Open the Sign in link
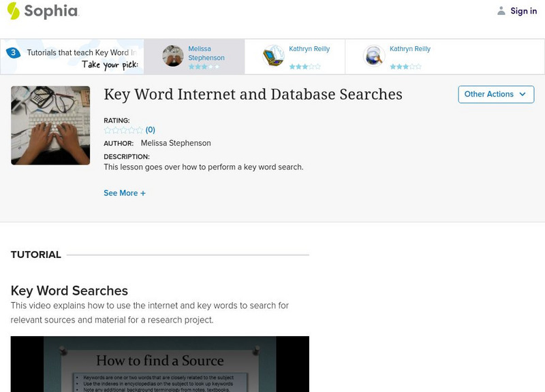This screenshot has width=545, height=392. (523, 11)
